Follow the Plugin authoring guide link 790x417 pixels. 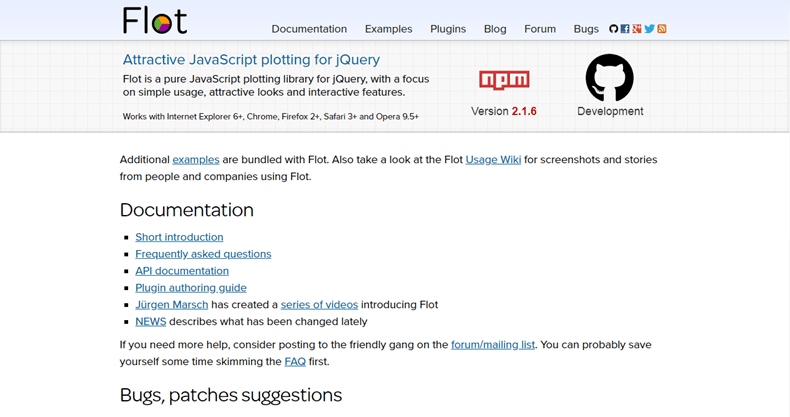click(190, 288)
